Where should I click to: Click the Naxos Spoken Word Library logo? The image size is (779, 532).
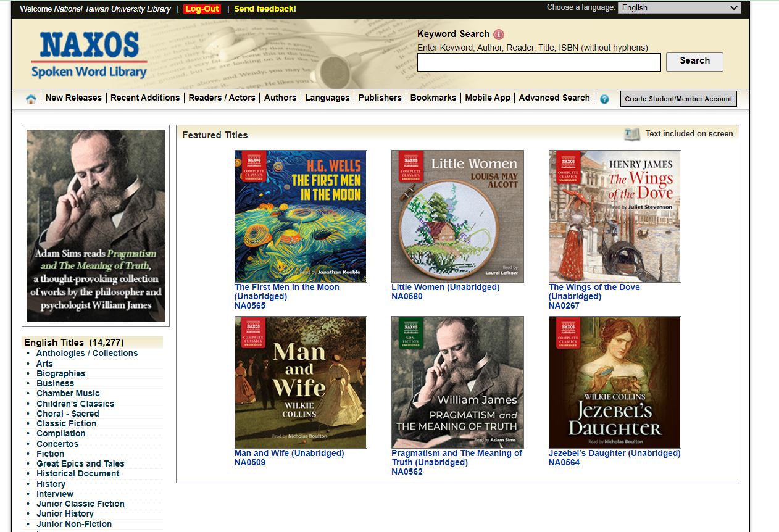click(90, 56)
